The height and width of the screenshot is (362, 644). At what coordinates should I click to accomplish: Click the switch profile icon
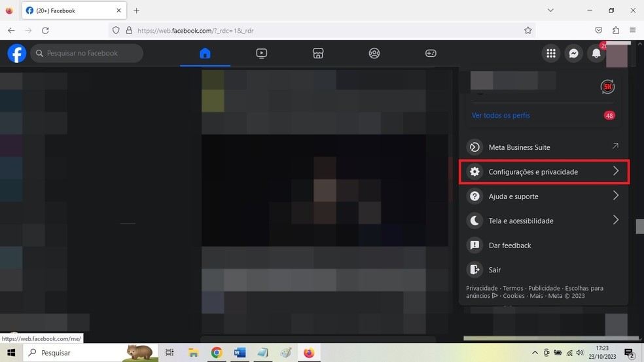click(607, 86)
